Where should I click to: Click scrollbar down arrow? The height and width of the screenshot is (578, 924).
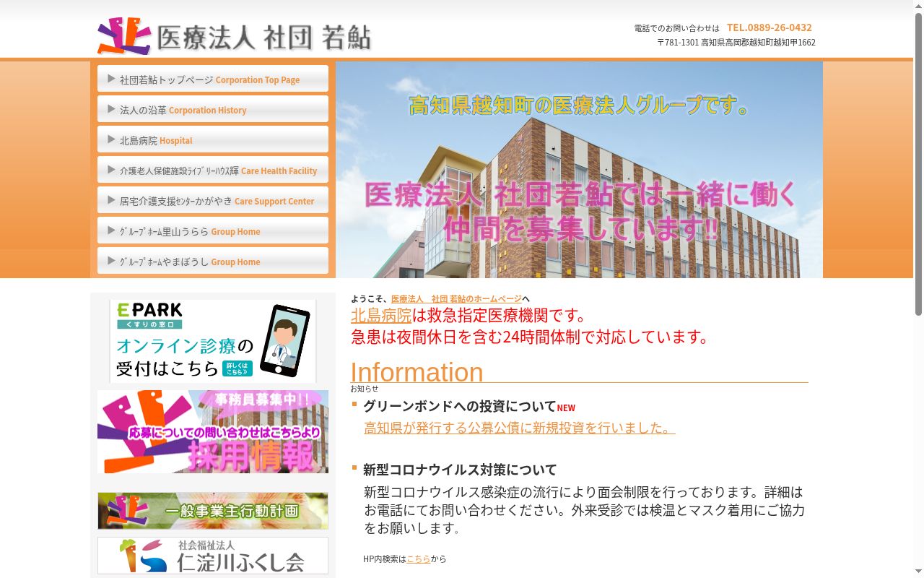pyautogui.click(x=918, y=573)
